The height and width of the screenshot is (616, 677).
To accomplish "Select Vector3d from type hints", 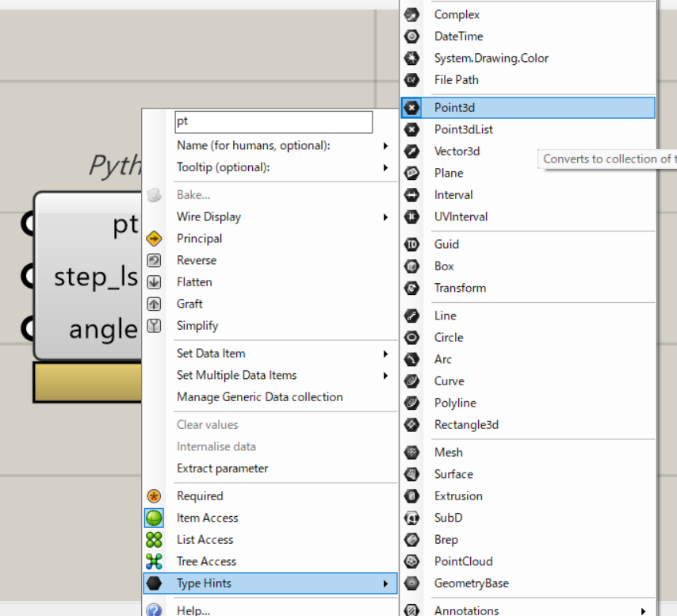I will pos(457,151).
